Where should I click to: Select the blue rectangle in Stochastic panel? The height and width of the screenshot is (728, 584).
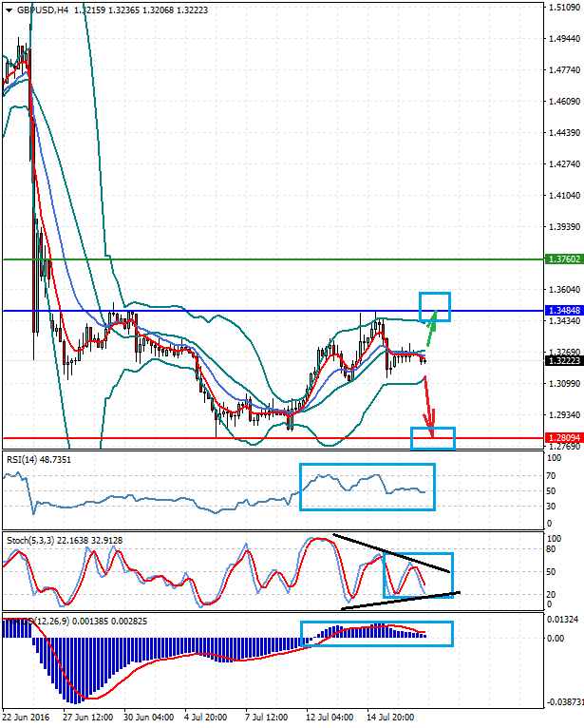pos(419,576)
